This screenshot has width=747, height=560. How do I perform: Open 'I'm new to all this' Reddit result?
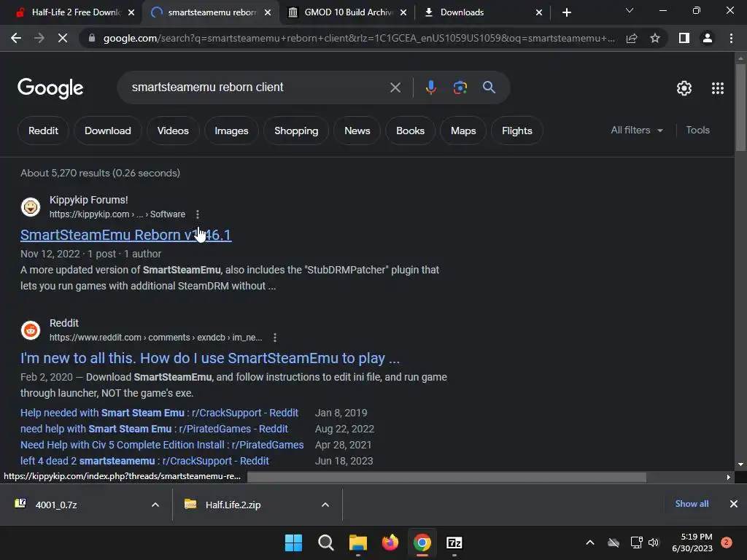click(210, 358)
